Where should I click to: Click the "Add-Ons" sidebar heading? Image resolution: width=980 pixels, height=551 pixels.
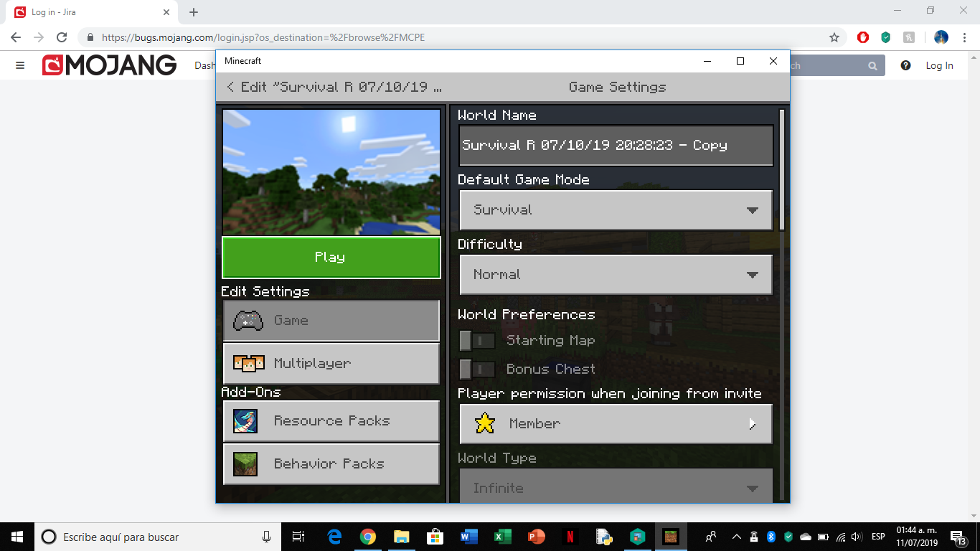[250, 392]
